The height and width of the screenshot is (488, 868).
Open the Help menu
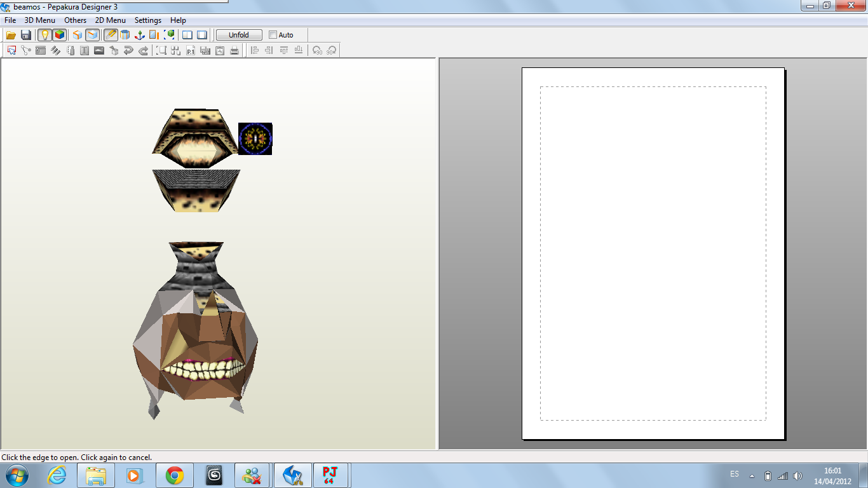(179, 20)
